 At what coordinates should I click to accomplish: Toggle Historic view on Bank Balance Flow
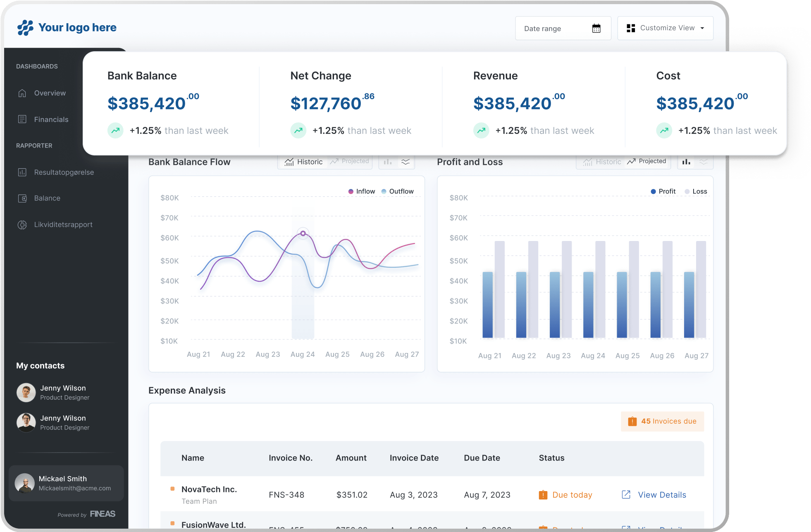coord(304,162)
